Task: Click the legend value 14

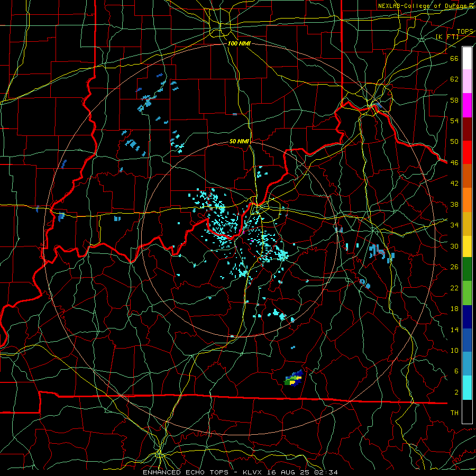Action: click(454, 329)
